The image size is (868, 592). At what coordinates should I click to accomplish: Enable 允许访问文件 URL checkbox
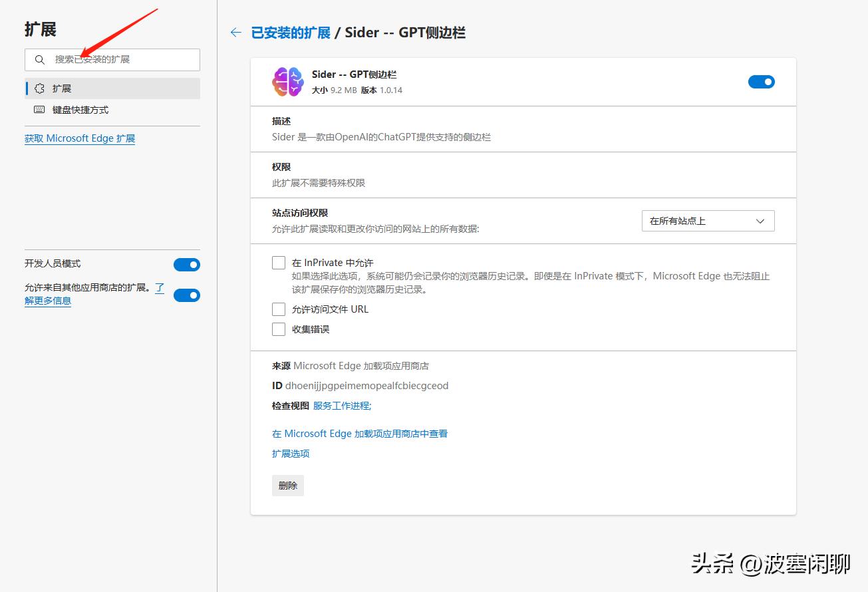(279, 309)
